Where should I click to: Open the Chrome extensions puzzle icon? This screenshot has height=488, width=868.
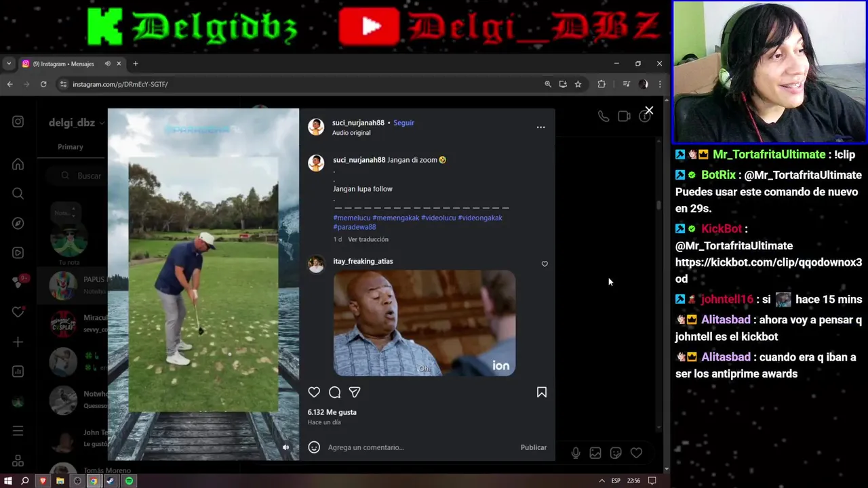click(x=601, y=84)
